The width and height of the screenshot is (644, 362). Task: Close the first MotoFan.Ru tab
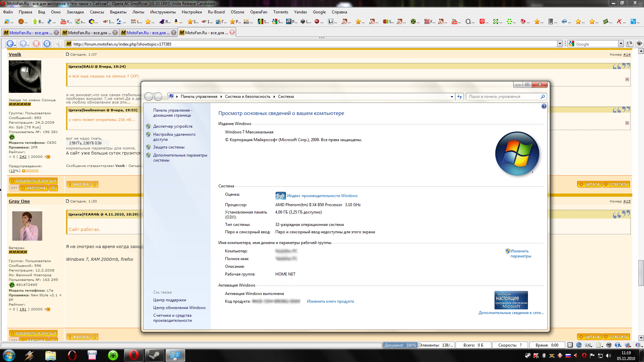coord(56,33)
